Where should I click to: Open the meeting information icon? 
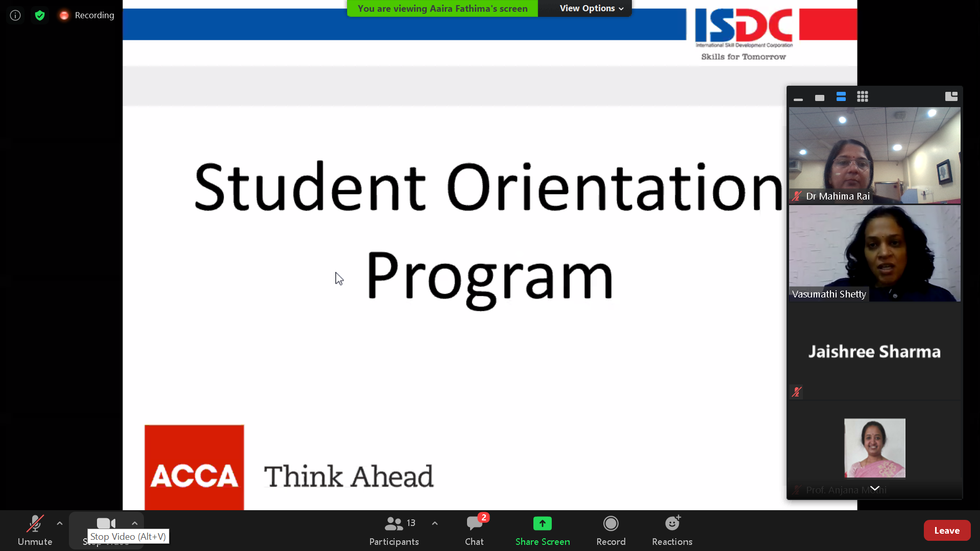tap(15, 15)
